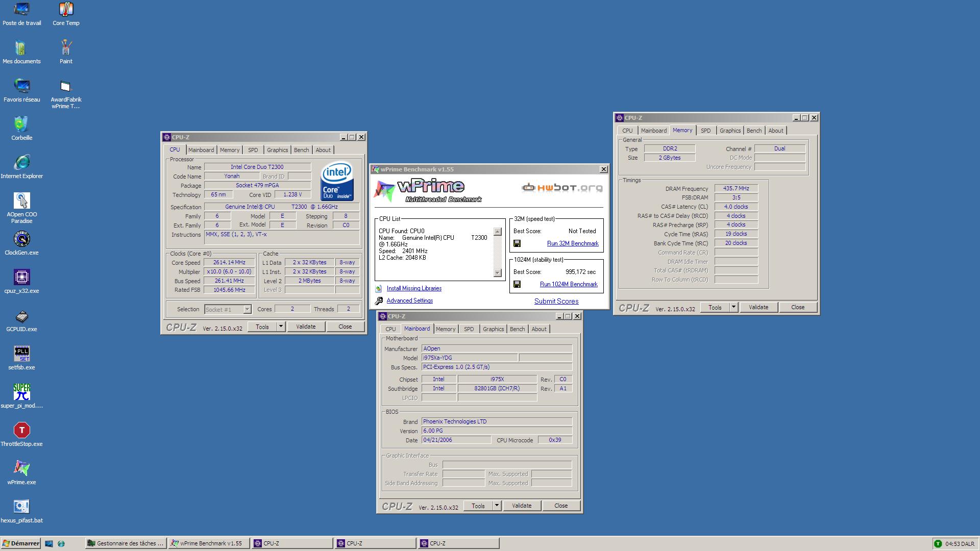Open Tools dropdown arrow in Memory tab window

point(733,307)
